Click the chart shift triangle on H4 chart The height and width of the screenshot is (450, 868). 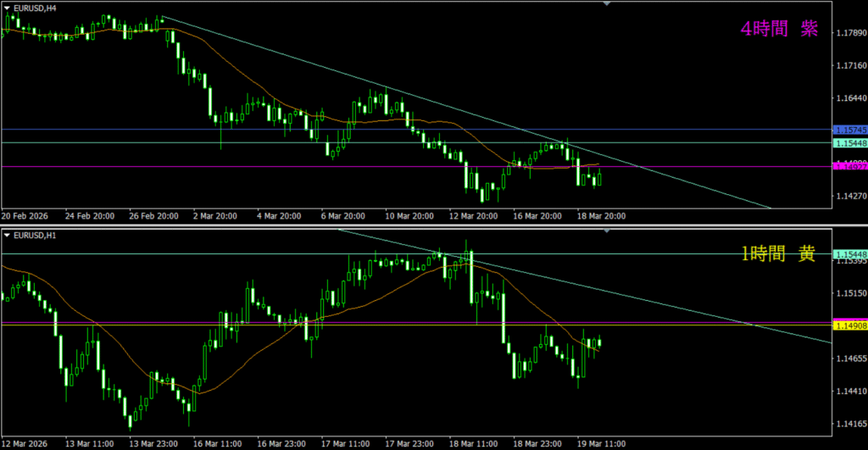606,4
